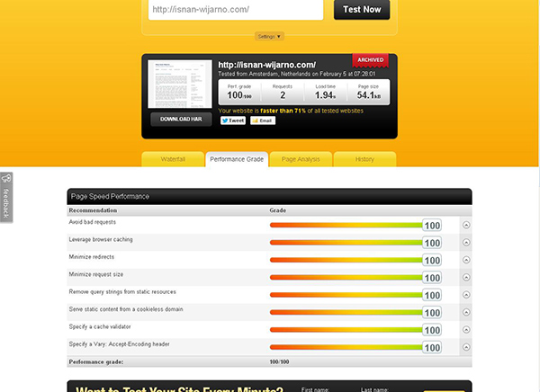Click the Load time 1.94s stat

(x=326, y=93)
